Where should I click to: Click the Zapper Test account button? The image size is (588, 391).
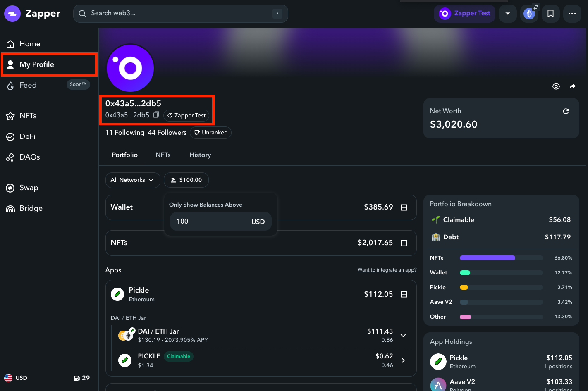click(464, 14)
